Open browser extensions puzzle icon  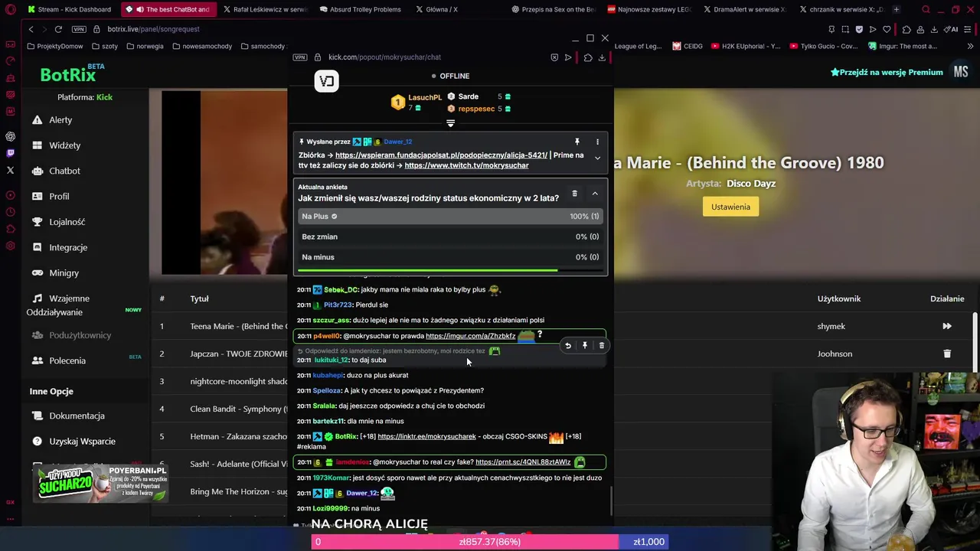906,29
